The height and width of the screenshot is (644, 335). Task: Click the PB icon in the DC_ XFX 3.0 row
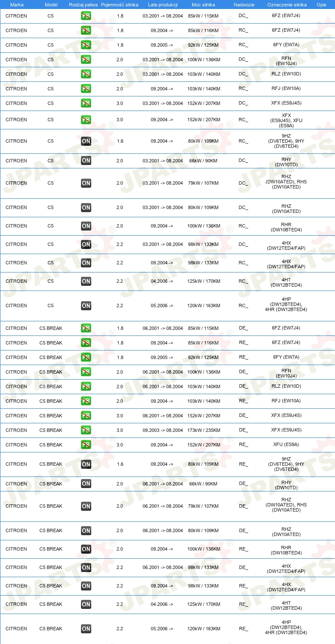click(86, 103)
